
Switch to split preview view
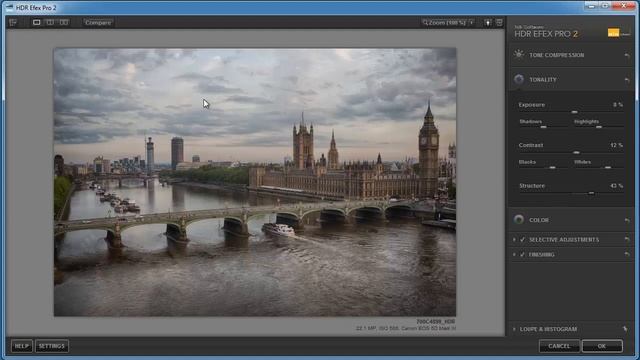[50, 22]
